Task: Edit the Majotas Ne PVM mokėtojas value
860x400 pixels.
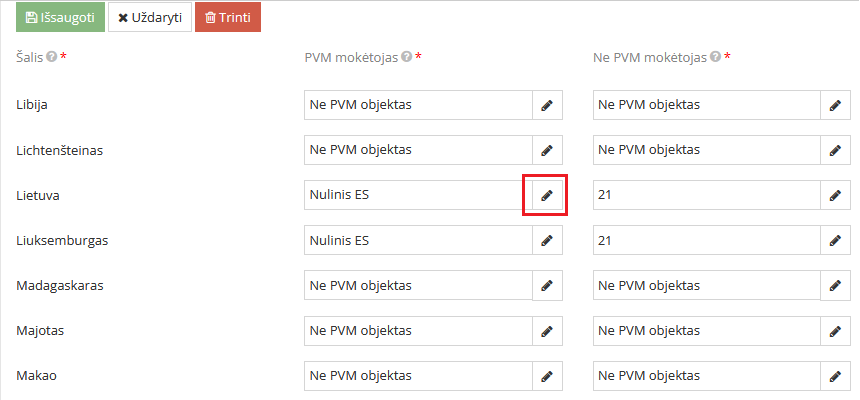Action: point(835,330)
